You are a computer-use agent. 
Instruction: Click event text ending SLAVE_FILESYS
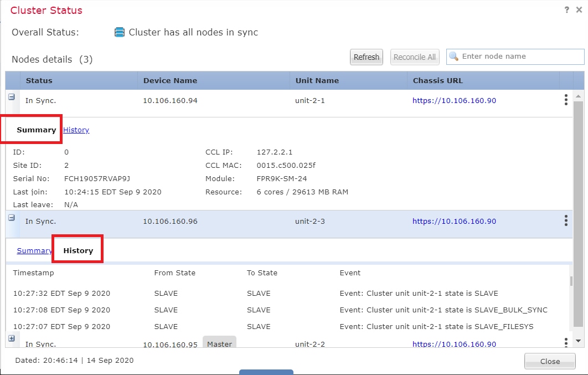coord(436,326)
